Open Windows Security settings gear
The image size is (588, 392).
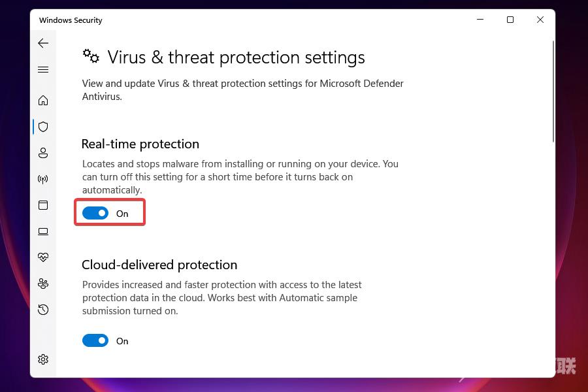pyautogui.click(x=43, y=359)
